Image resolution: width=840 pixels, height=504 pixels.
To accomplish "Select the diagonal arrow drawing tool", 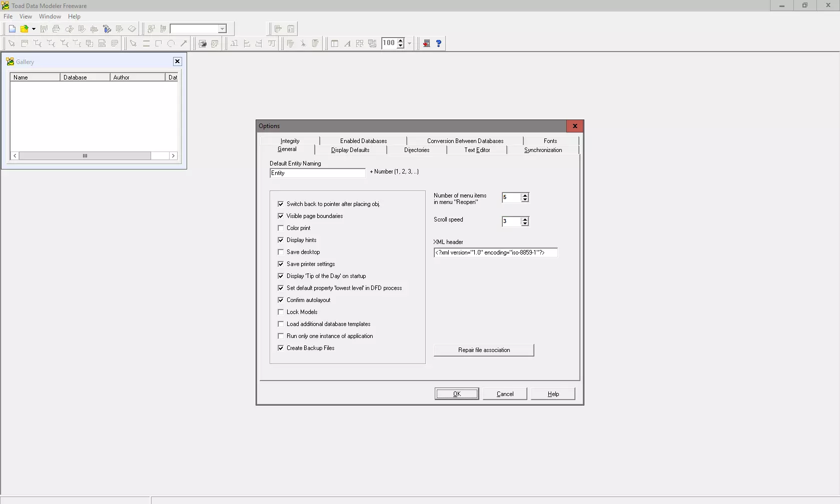I will (x=184, y=43).
